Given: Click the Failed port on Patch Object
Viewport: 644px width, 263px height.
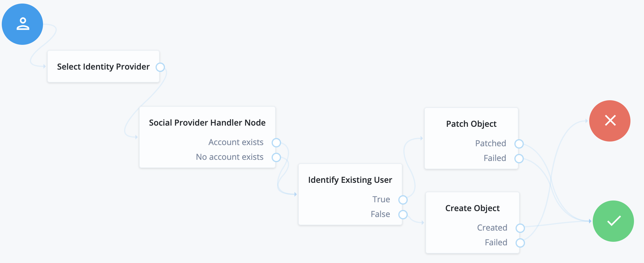Looking at the screenshot, I should (519, 158).
